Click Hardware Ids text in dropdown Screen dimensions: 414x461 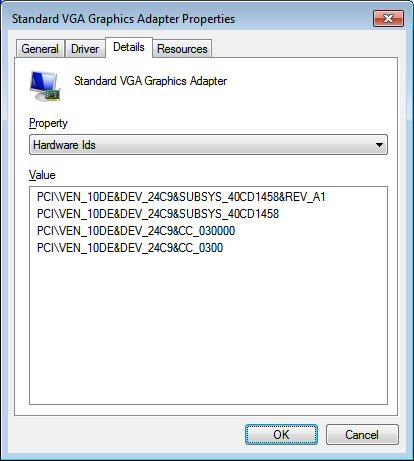coord(64,145)
